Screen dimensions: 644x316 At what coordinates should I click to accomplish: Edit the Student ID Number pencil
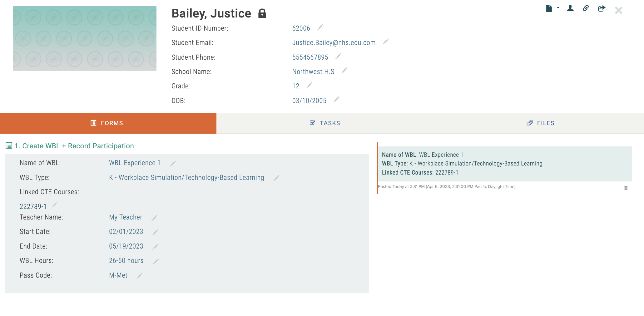(x=320, y=27)
